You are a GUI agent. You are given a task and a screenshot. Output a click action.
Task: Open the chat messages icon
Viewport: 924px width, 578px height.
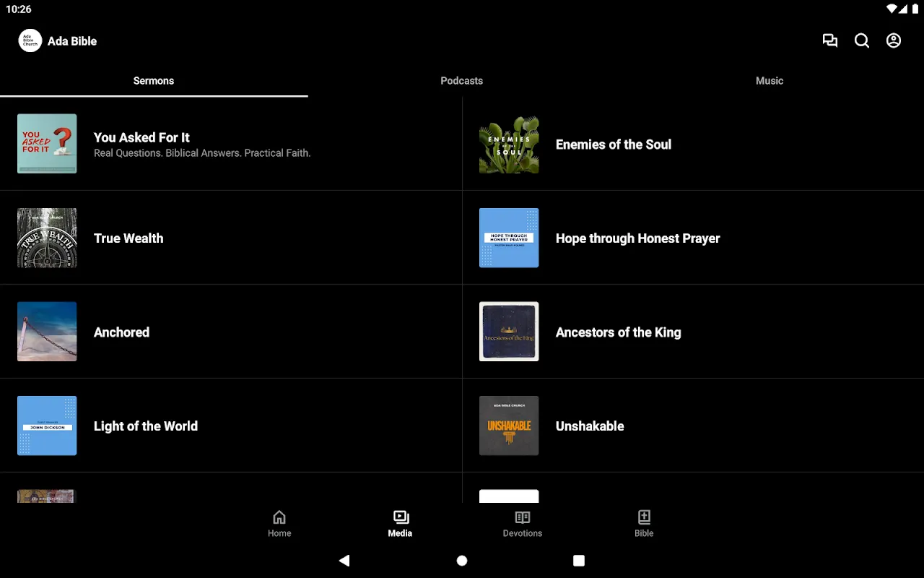(x=830, y=41)
